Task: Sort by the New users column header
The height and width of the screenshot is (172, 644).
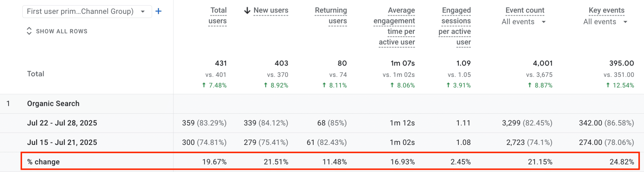Action: click(271, 10)
